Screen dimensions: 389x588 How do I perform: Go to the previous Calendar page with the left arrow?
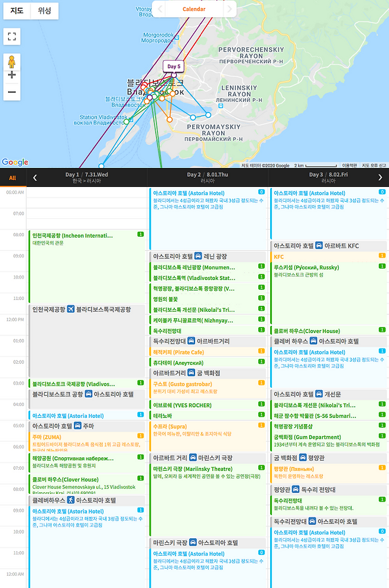point(159,9)
